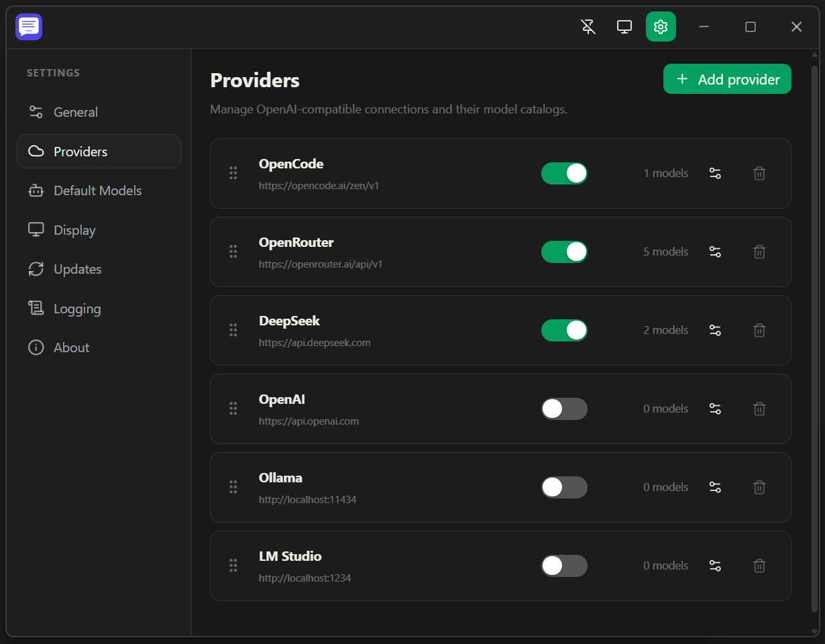
Task: Click the OpenAI provider name
Action: [x=282, y=399]
